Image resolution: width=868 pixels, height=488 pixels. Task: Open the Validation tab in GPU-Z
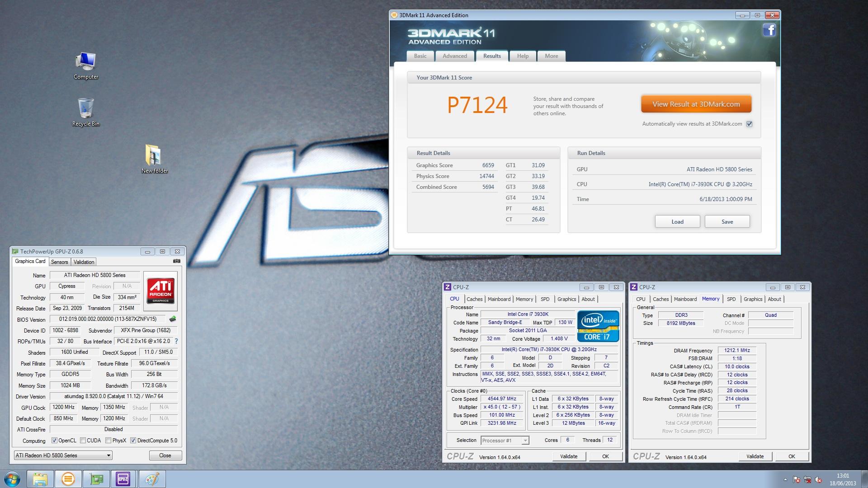point(84,262)
